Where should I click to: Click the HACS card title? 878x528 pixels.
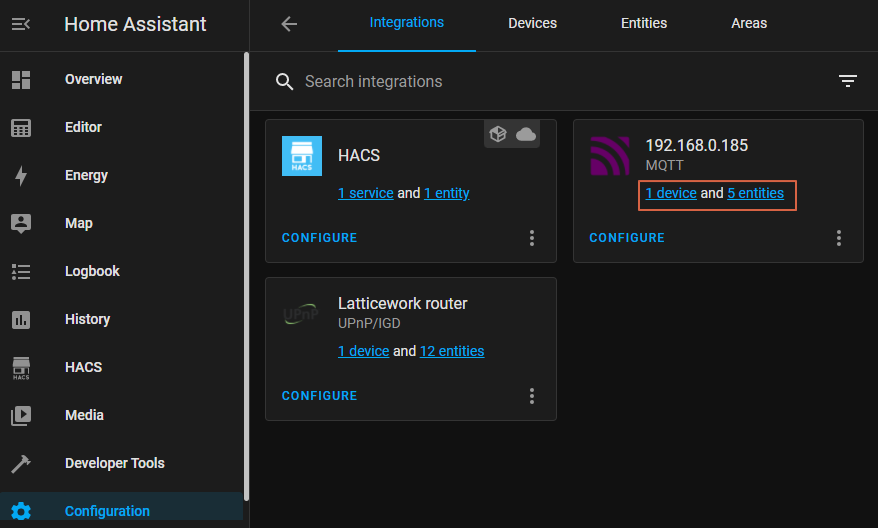[359, 155]
